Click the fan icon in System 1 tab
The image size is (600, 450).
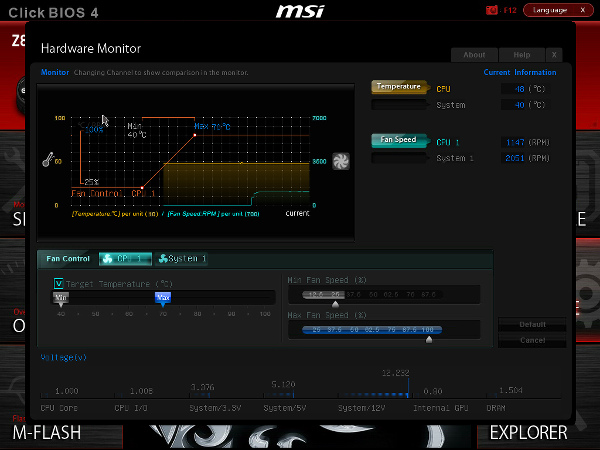tap(163, 259)
